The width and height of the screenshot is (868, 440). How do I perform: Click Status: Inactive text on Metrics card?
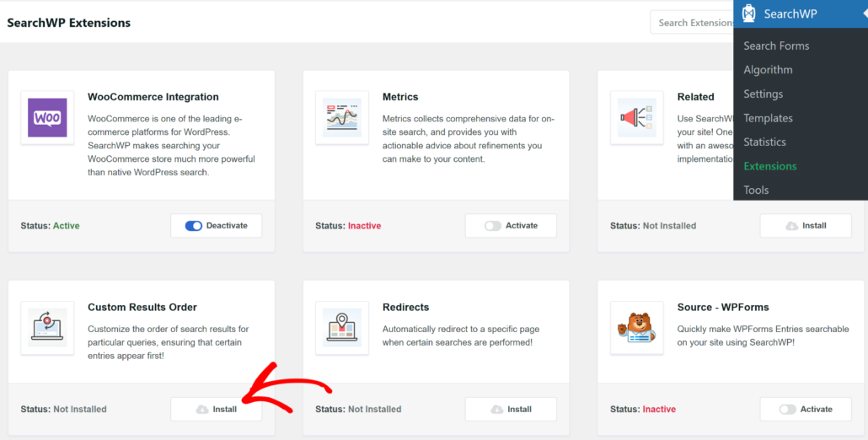(x=348, y=226)
